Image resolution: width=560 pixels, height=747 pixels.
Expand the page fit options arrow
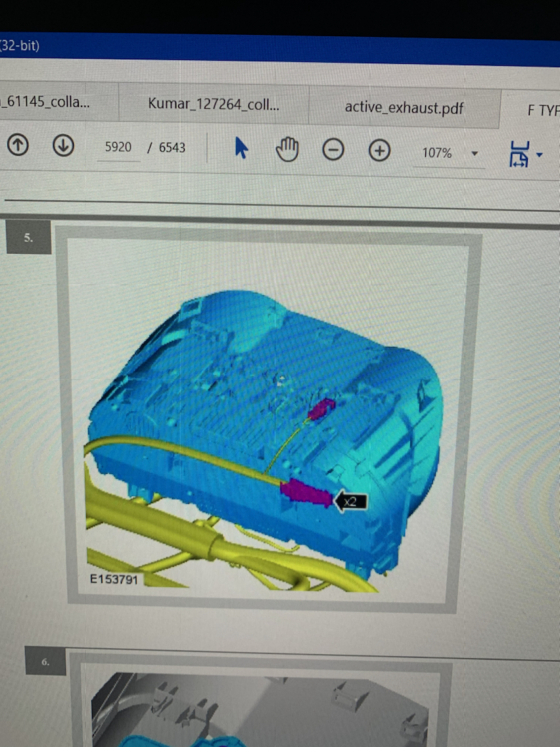coord(540,155)
